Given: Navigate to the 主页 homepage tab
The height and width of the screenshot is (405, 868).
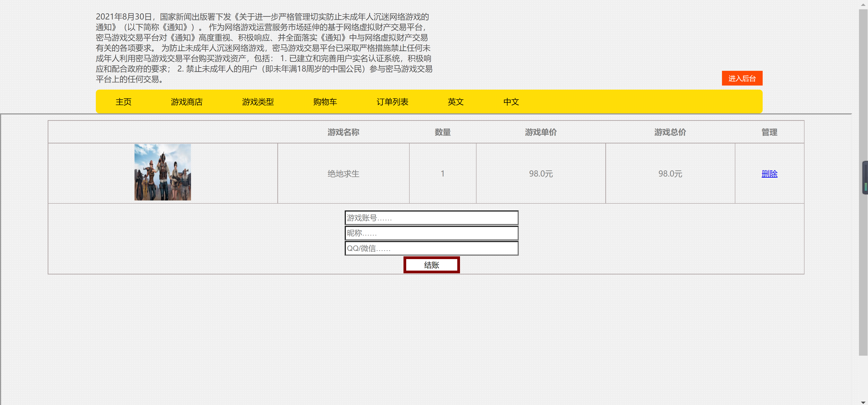Looking at the screenshot, I should tap(123, 102).
